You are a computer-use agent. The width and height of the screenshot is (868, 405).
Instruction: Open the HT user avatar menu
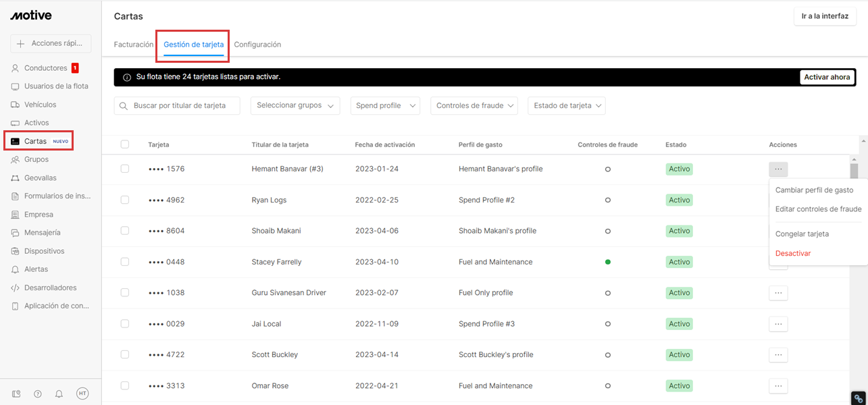pyautogui.click(x=82, y=394)
